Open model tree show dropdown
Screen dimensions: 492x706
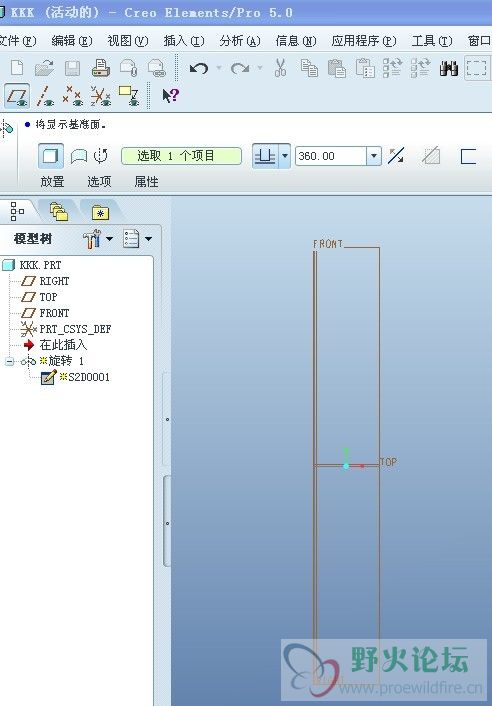pyautogui.click(x=137, y=239)
